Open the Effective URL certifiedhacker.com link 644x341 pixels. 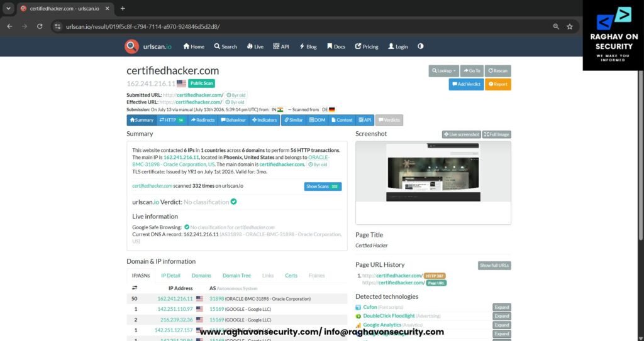(199, 102)
